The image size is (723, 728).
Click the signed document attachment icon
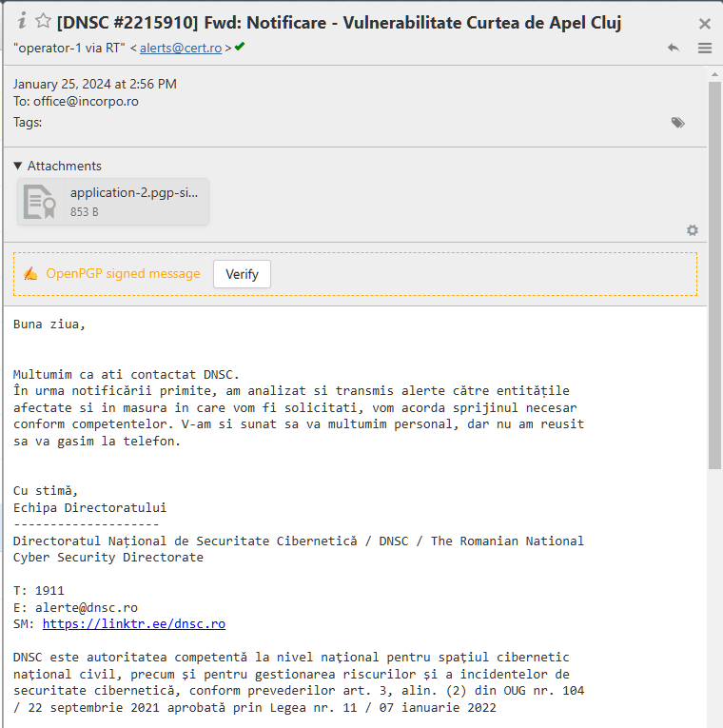coord(39,202)
